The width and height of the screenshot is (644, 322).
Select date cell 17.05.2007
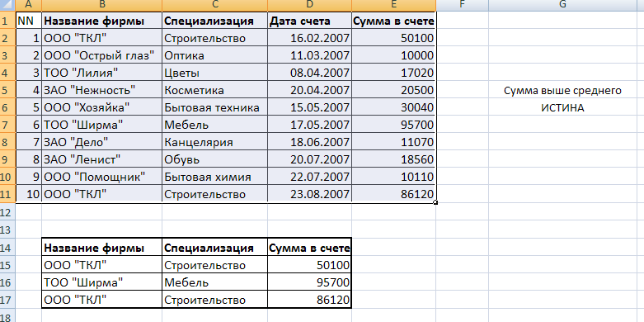click(310, 124)
